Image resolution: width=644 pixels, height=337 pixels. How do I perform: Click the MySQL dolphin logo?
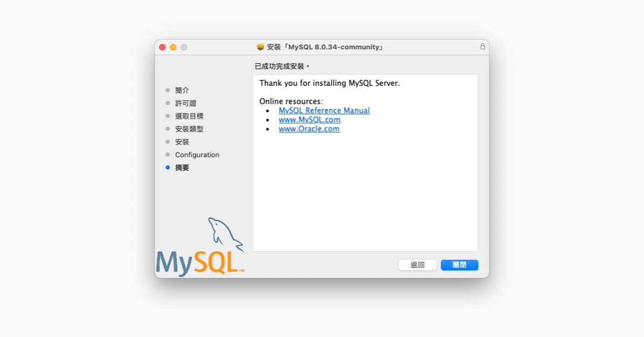[200, 247]
